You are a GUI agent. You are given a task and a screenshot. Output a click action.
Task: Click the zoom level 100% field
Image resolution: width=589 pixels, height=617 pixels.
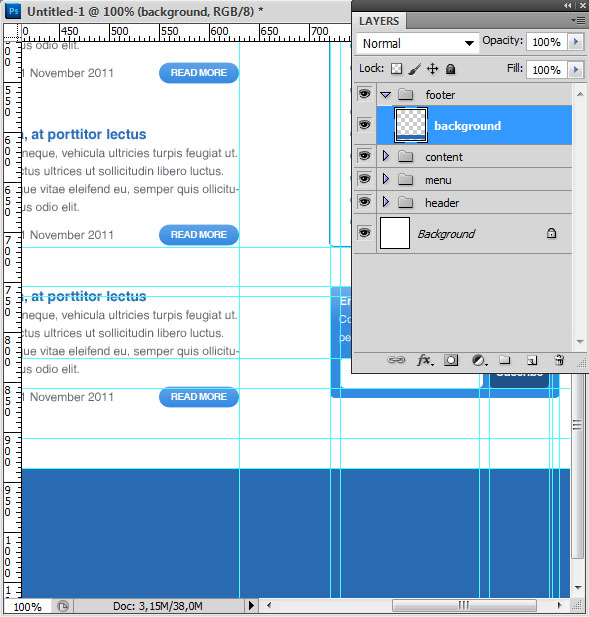tap(28, 606)
